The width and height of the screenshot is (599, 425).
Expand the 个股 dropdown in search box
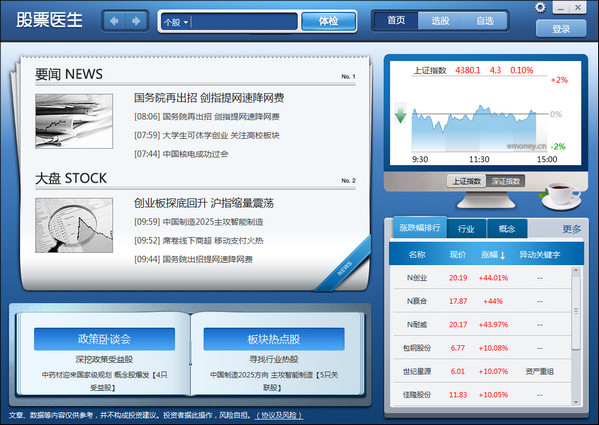[176, 22]
